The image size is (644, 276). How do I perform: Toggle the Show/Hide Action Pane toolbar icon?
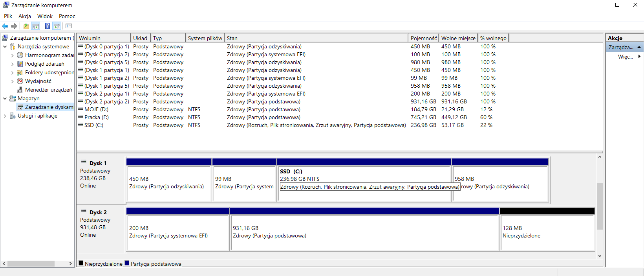[57, 26]
